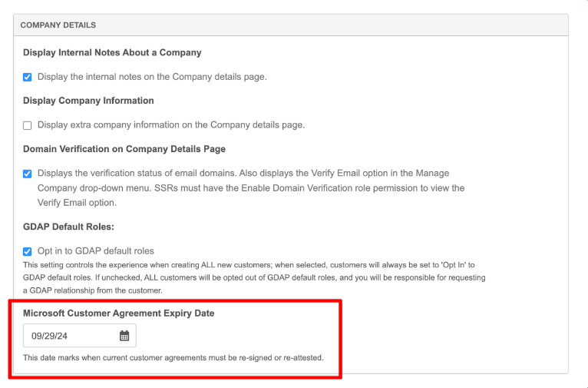This screenshot has width=588, height=388.
Task: Enable the display extra company information checkbox
Action: (28, 125)
